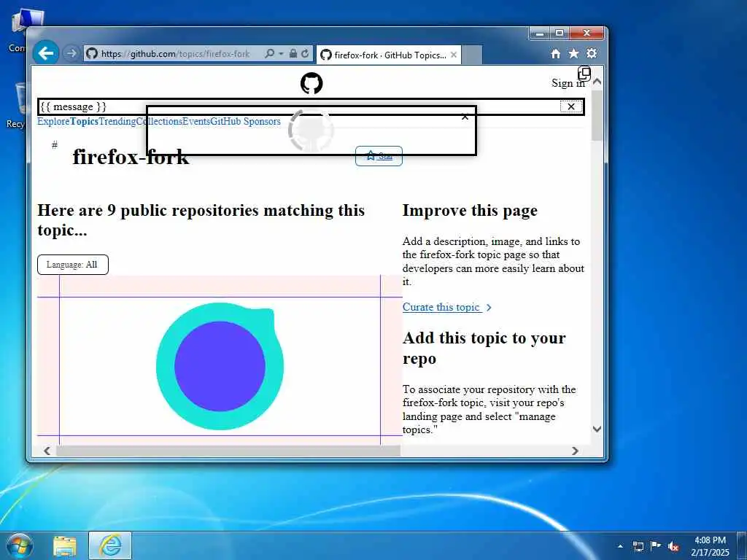Open the Windows Start menu orb
The width and height of the screenshot is (747, 560).
pos(20,545)
